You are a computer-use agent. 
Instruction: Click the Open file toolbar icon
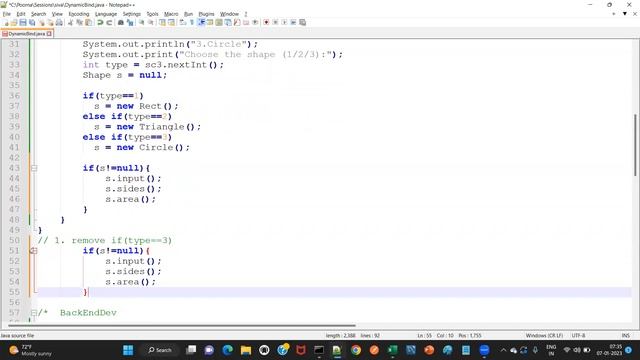coord(14,22)
